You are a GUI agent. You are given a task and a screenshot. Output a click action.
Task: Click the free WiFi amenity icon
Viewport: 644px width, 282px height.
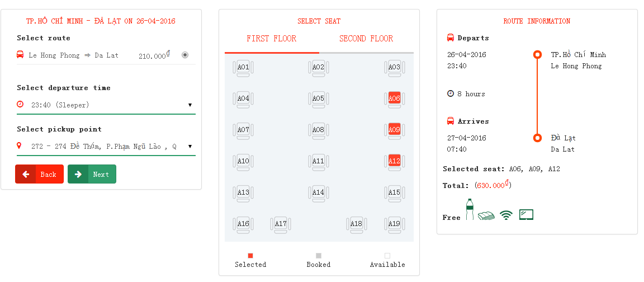pos(506,215)
